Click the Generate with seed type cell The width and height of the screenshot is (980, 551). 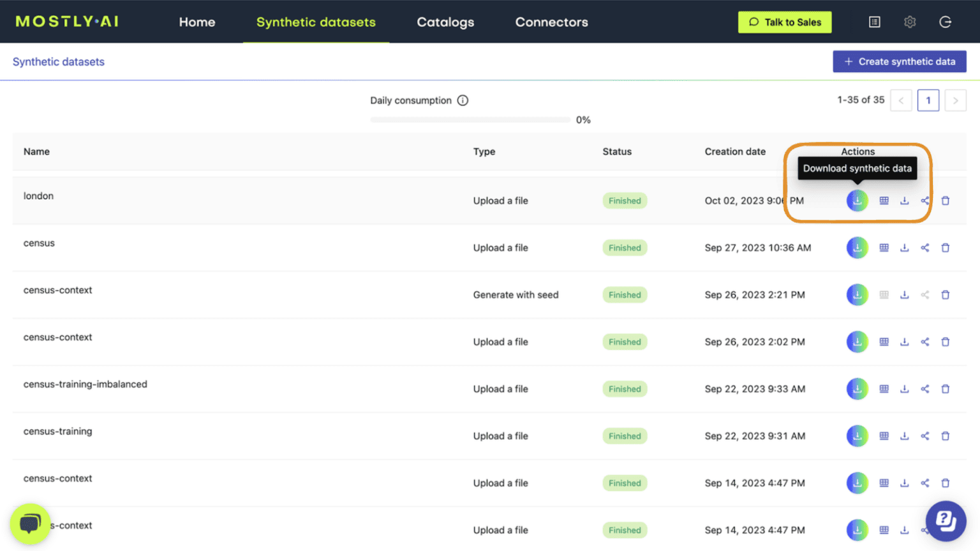516,295
